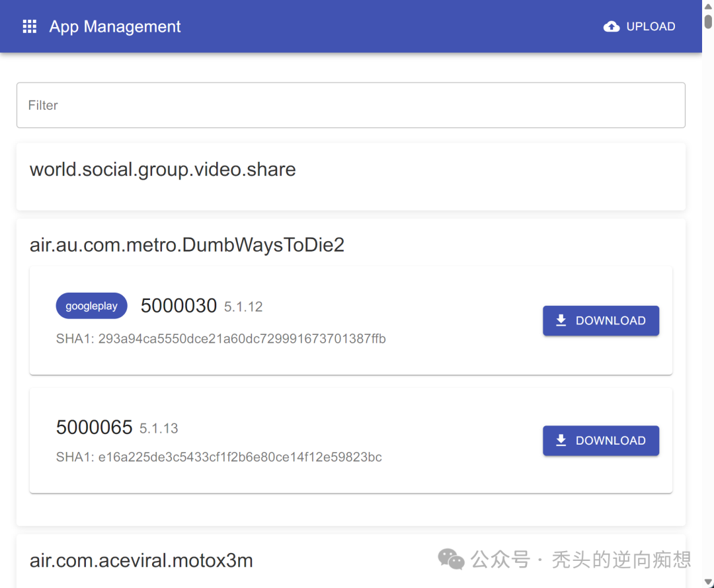The image size is (714, 588).
Task: Click the App Management title
Action: 115,26
